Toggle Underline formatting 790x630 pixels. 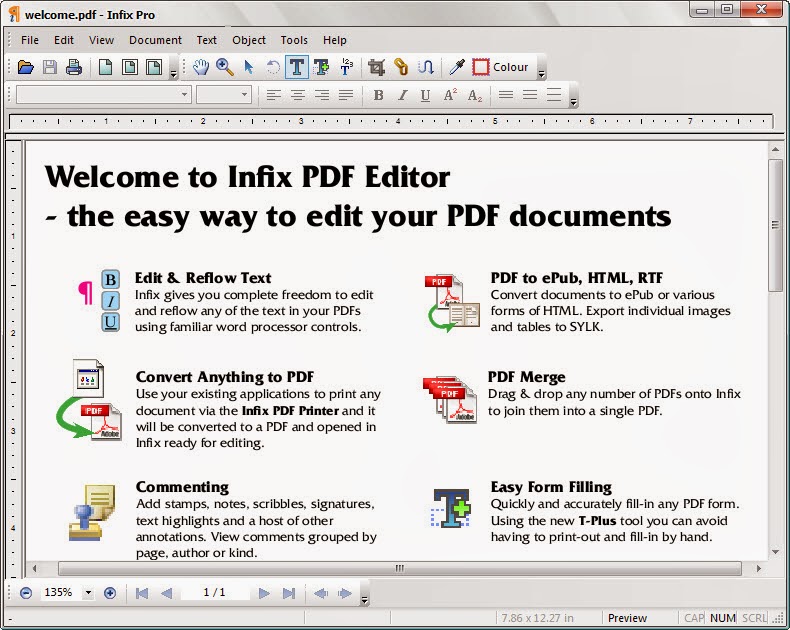click(x=425, y=95)
